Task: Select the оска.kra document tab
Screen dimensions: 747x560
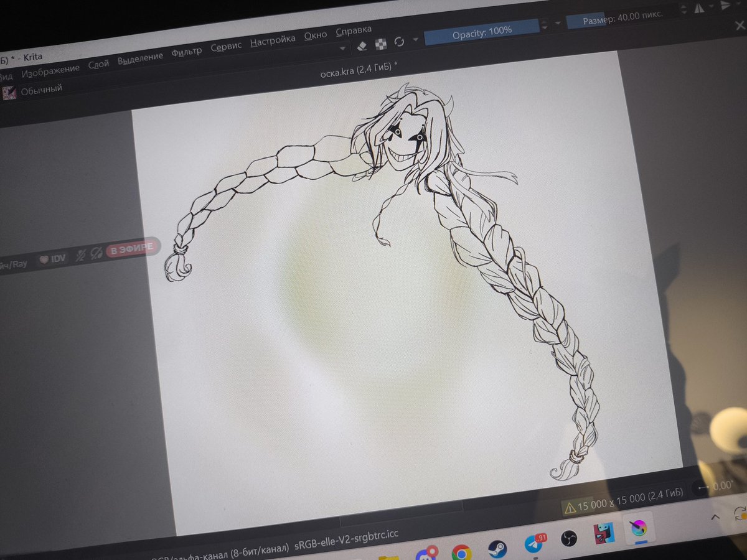Action: tap(359, 70)
